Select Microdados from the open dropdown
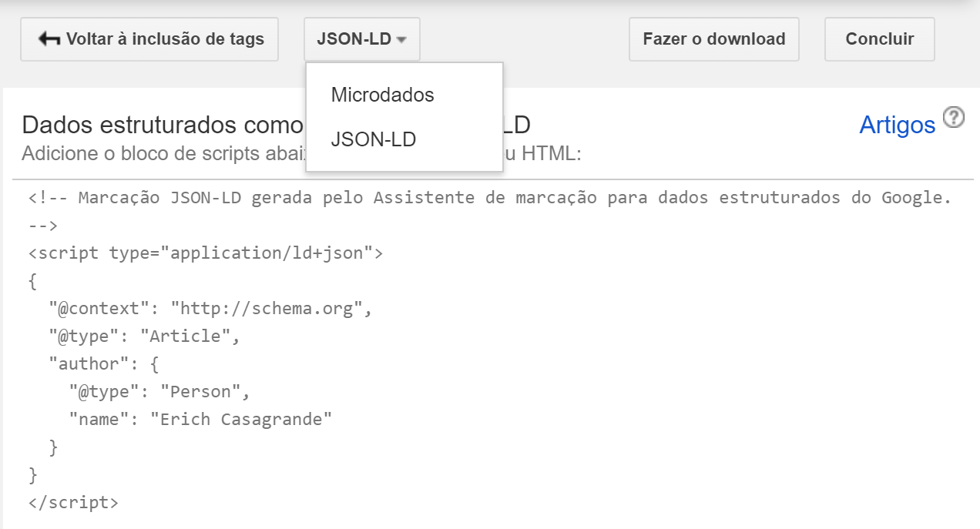The width and height of the screenshot is (980, 529). click(381, 94)
